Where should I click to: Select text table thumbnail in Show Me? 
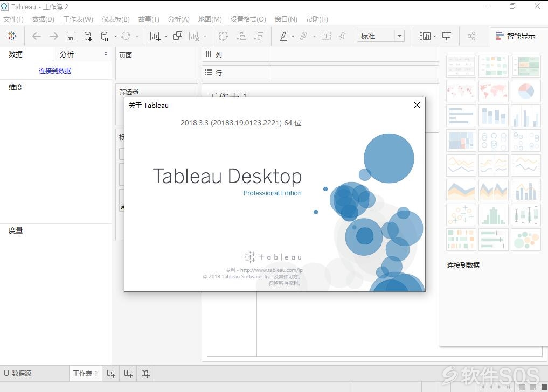pyautogui.click(x=461, y=66)
